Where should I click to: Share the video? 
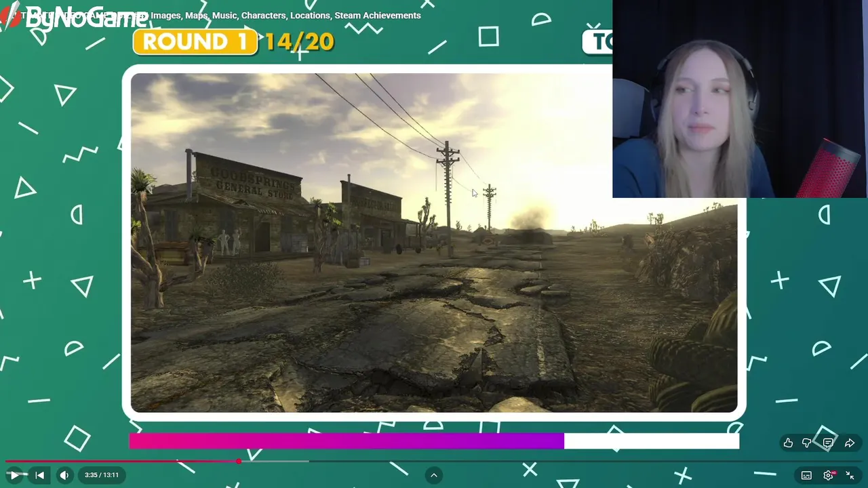point(849,443)
